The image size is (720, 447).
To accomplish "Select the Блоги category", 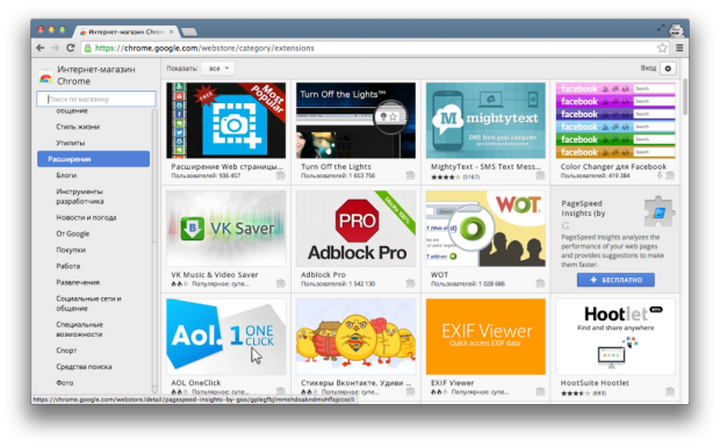I will [67, 175].
